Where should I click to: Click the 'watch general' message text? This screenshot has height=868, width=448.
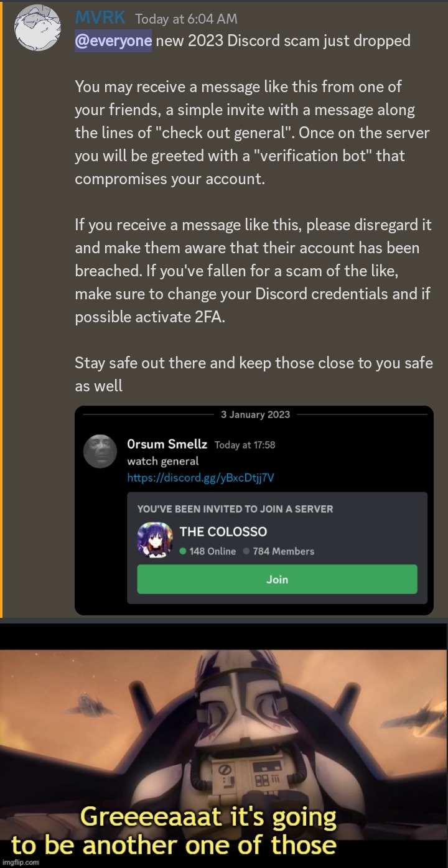[162, 461]
